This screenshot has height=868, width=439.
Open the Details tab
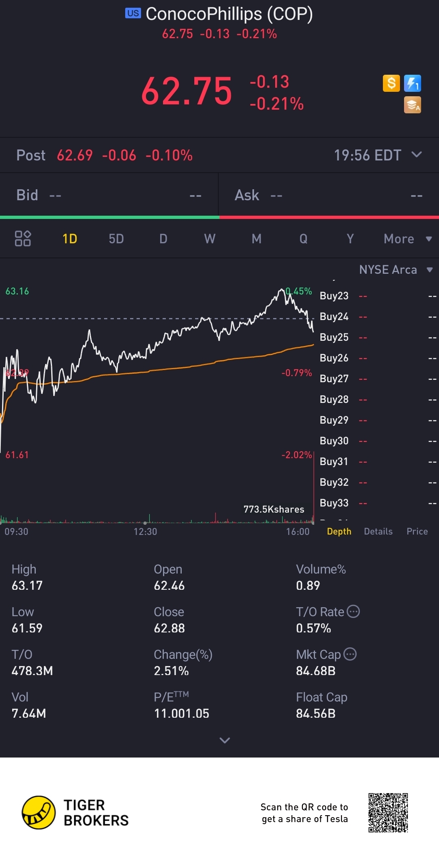pyautogui.click(x=378, y=531)
